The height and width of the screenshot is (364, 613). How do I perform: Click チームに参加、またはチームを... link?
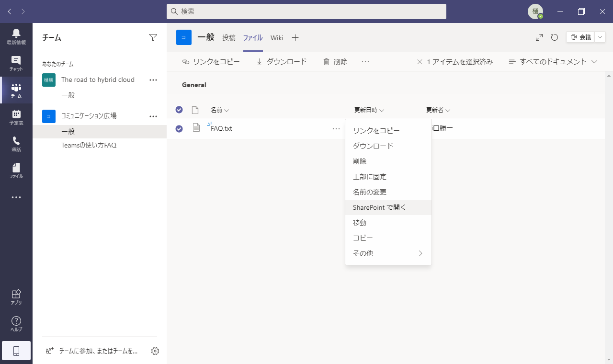(x=92, y=351)
